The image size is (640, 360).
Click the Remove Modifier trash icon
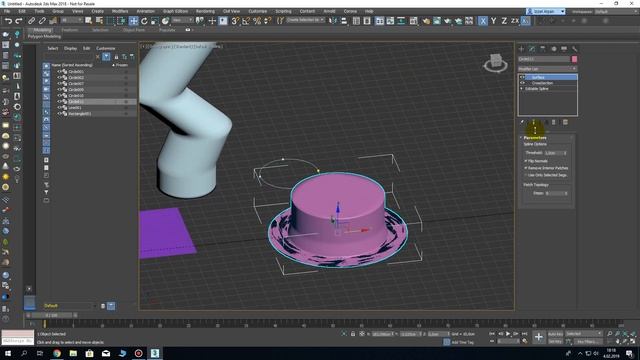[x=554, y=122]
